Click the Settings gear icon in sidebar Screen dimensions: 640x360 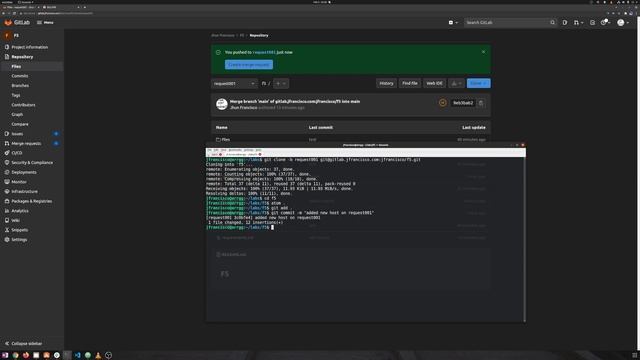[x=7, y=240]
